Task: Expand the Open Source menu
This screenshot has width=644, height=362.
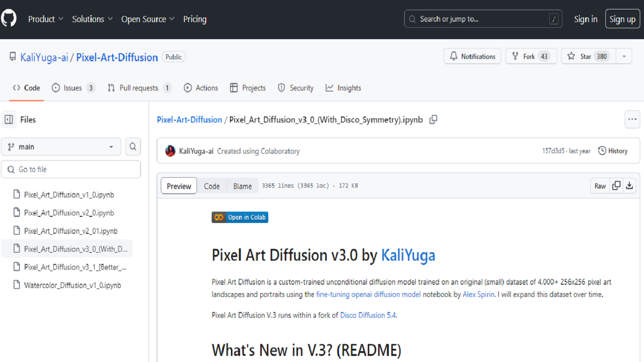Action: coord(148,19)
